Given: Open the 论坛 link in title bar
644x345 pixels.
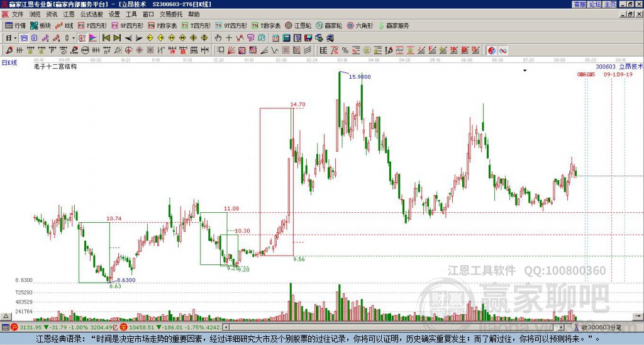Looking at the screenshot, I should click(x=595, y=4).
